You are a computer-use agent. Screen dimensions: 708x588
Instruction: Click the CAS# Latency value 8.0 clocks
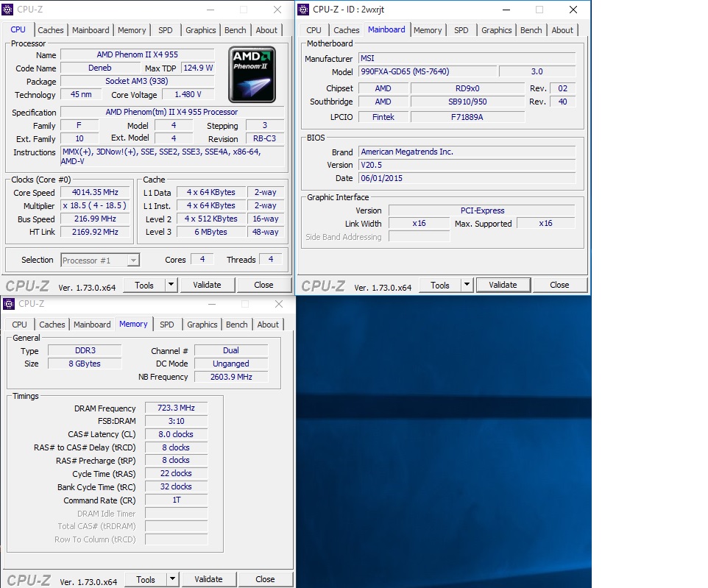pyautogui.click(x=176, y=434)
